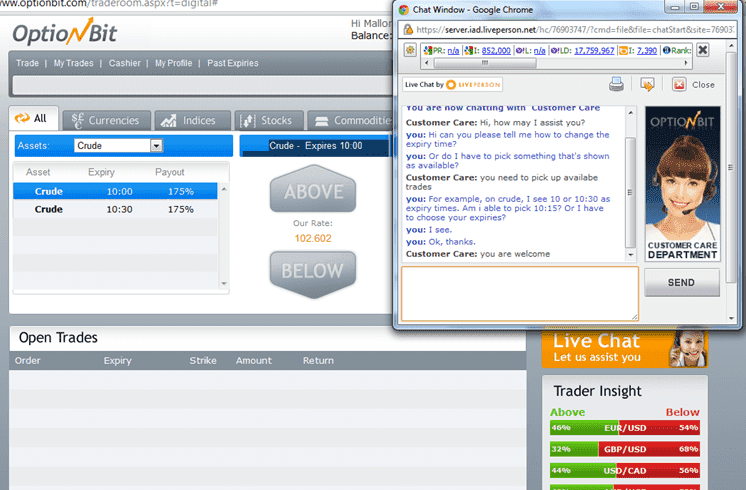Click the arrows icon on the All tab
The image size is (746, 490).
(22, 118)
